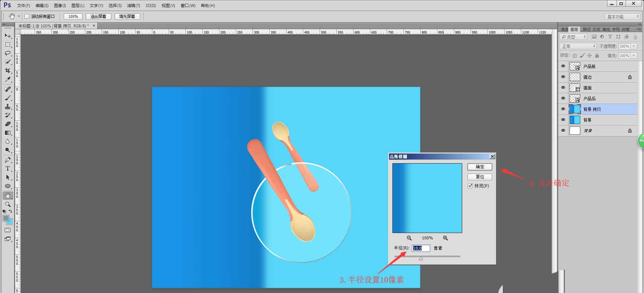This screenshot has height=293, width=644.
Task: Select the Crop tool
Action: [8, 71]
